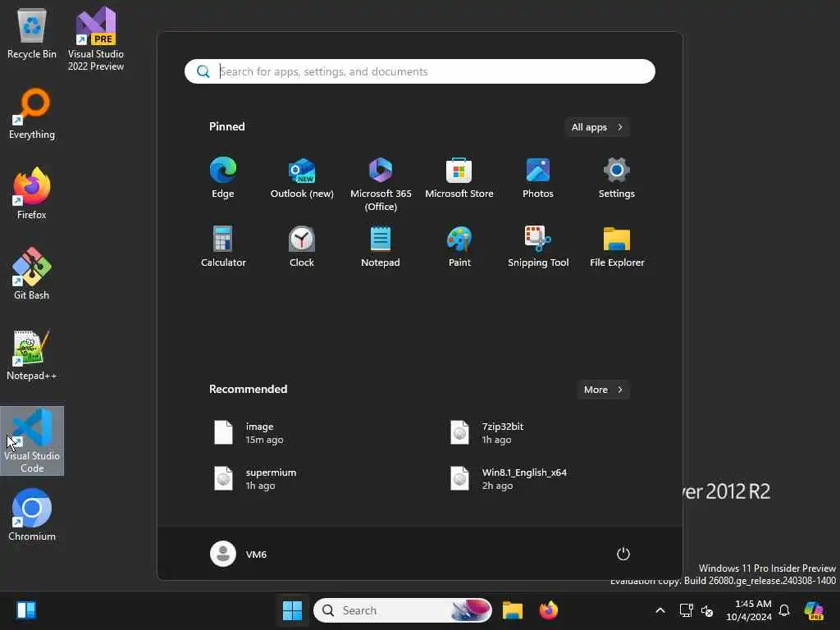
Task: Show hidden tray icons chevron
Action: [x=660, y=610]
